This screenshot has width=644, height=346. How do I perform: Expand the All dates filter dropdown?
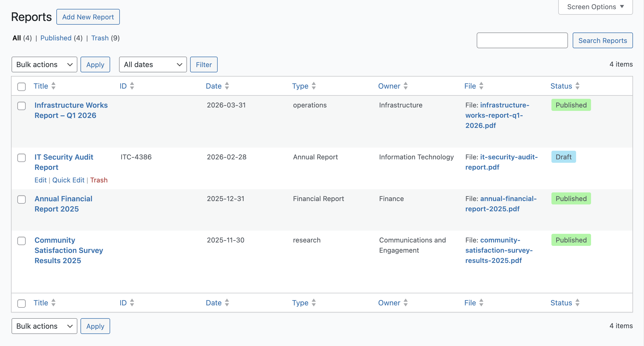click(x=153, y=64)
